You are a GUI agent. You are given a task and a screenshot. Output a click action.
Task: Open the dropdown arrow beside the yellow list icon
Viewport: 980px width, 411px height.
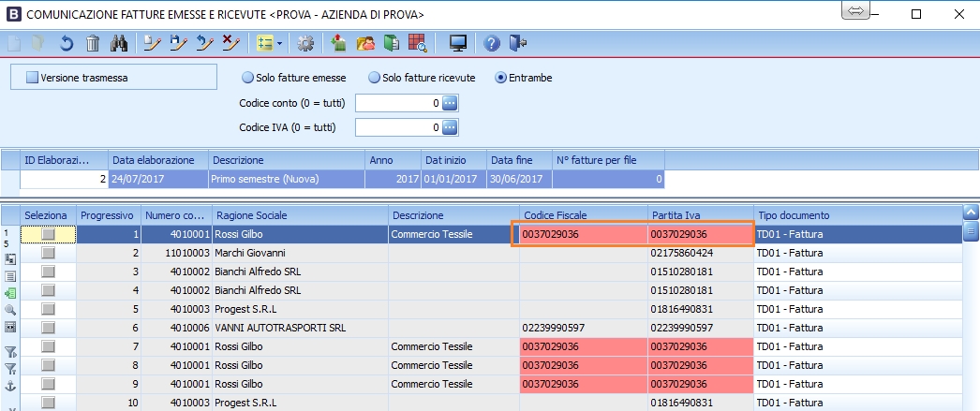(x=279, y=44)
